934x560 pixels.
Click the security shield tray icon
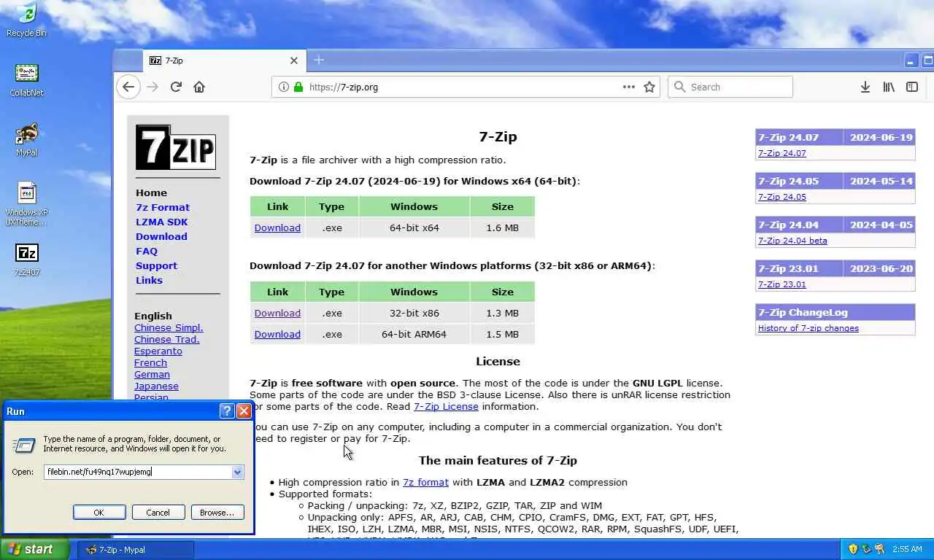852,549
